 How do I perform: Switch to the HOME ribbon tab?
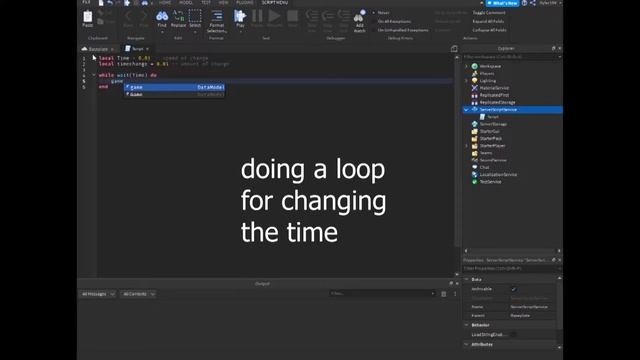pyautogui.click(x=165, y=2)
